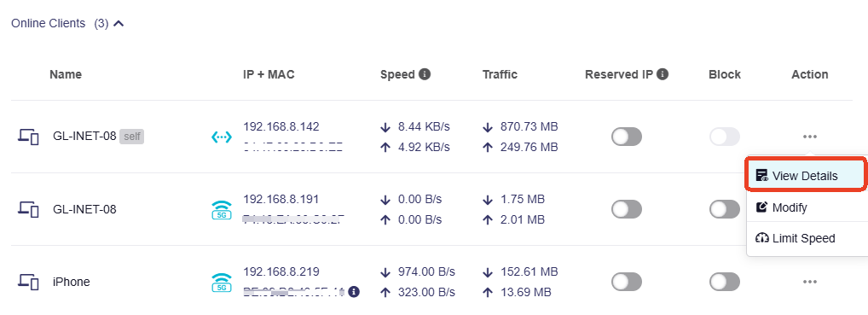The image size is (868, 315).
Task: Click the info icon next to iPhone MAC
Action: pos(355,291)
